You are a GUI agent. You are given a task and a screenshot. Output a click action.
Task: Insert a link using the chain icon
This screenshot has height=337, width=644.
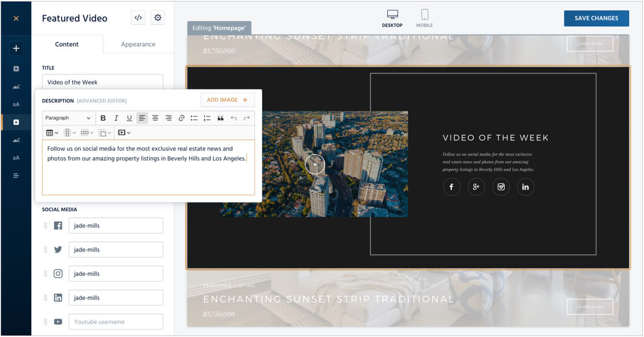click(x=181, y=118)
